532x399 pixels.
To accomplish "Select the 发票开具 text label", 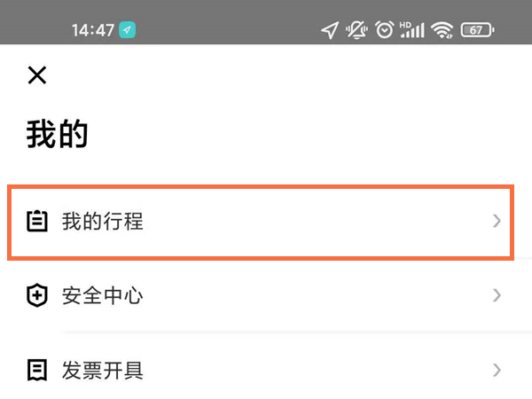I will click(x=103, y=370).
